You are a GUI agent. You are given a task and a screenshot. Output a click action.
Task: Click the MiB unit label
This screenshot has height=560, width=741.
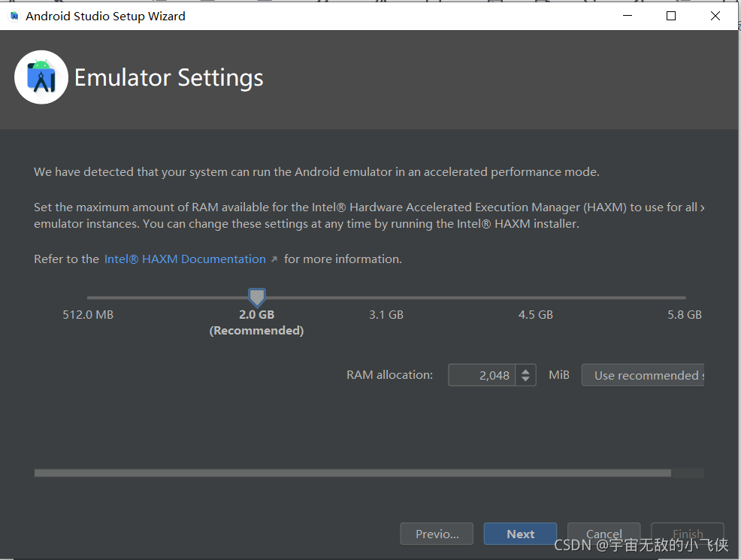click(x=559, y=375)
